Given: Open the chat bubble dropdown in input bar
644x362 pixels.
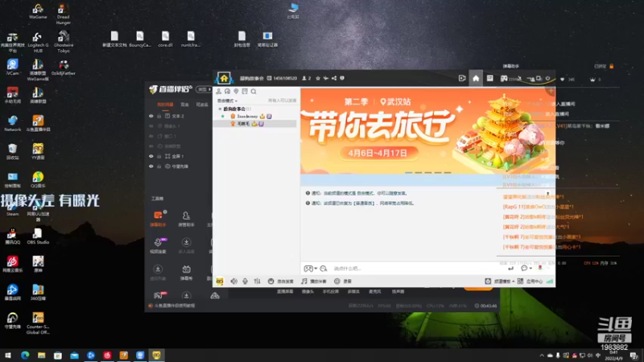Looking at the screenshot, I should pyautogui.click(x=526, y=268).
